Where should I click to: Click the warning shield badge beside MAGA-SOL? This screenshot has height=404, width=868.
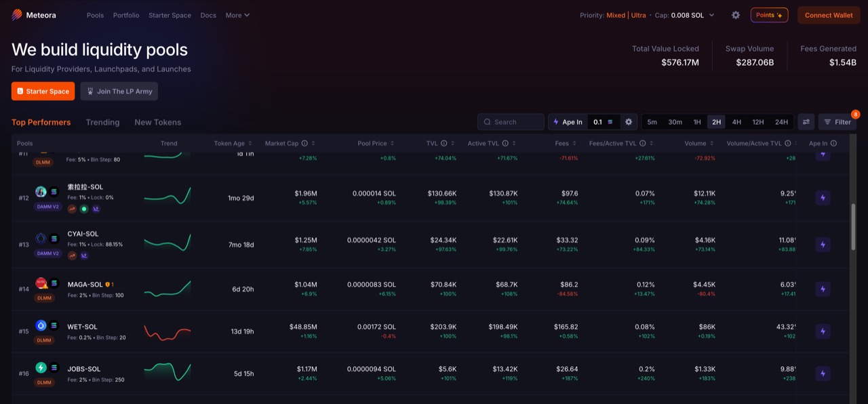point(107,285)
